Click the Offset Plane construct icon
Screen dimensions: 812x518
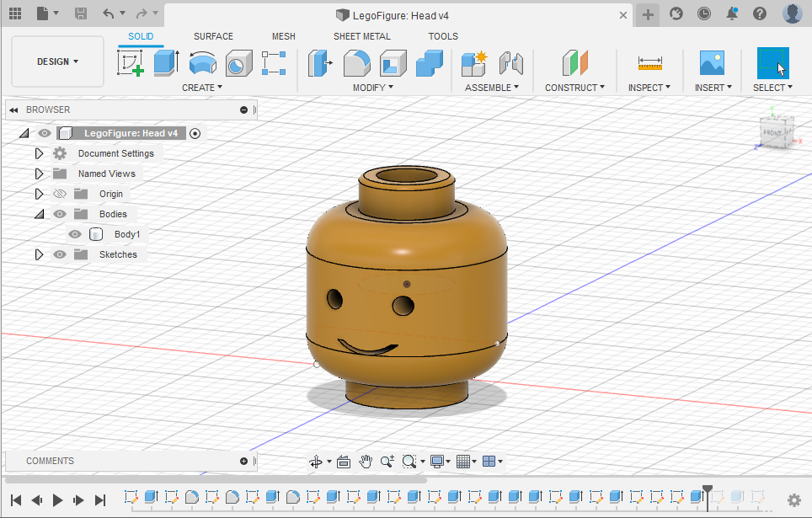(574, 63)
